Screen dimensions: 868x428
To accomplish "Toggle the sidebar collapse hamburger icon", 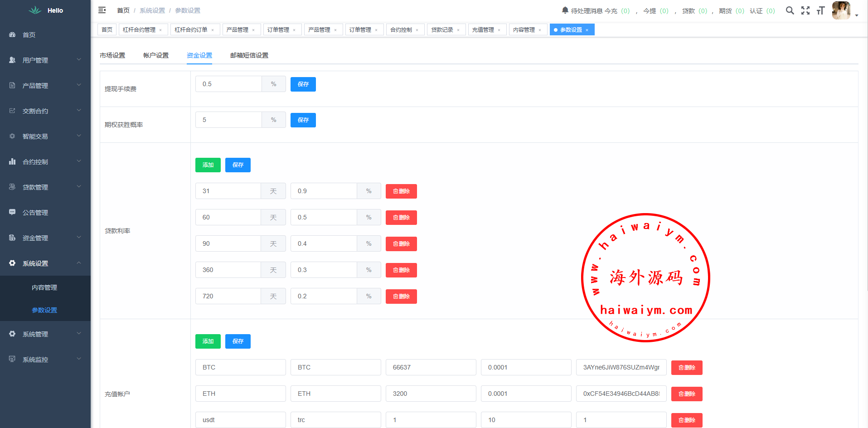I will (102, 10).
